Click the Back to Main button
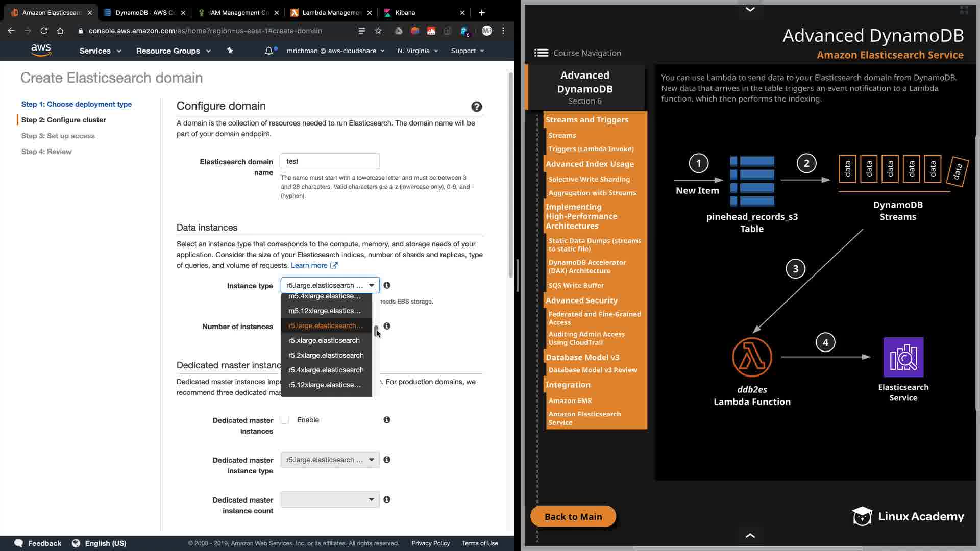The width and height of the screenshot is (980, 551). (573, 516)
